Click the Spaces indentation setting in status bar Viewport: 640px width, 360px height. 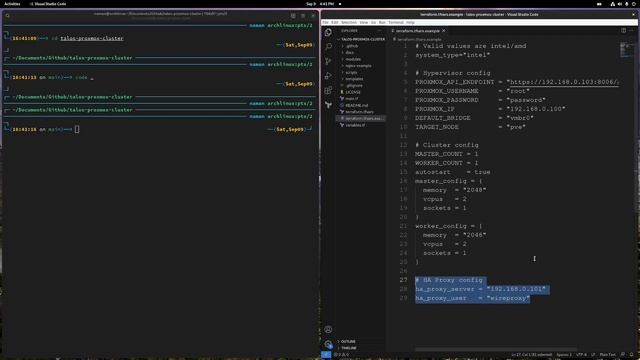point(564,355)
